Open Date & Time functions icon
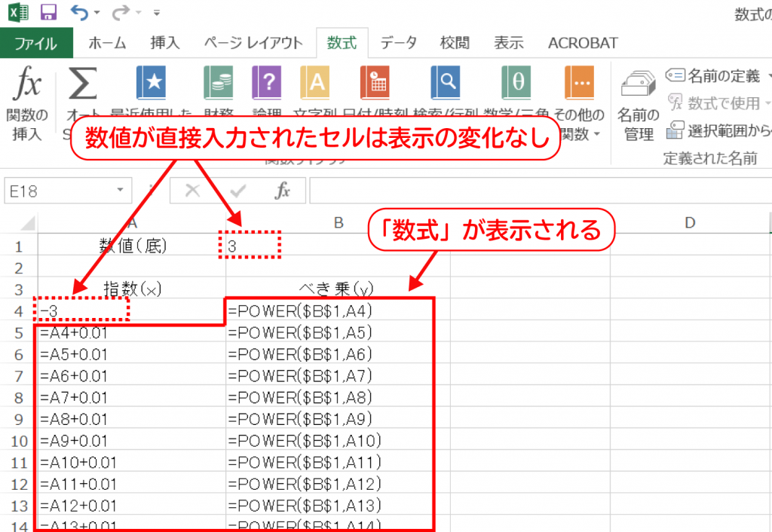This screenshot has height=532, width=772. 375,83
